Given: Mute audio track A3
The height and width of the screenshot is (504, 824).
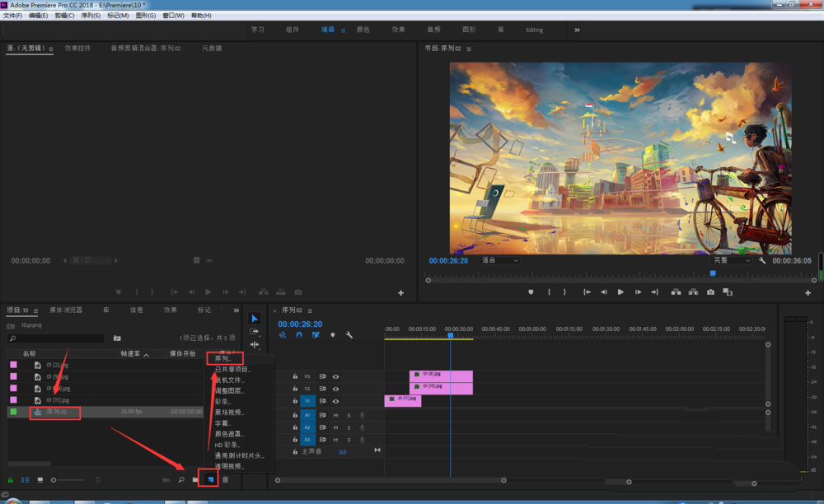Looking at the screenshot, I should (x=335, y=440).
